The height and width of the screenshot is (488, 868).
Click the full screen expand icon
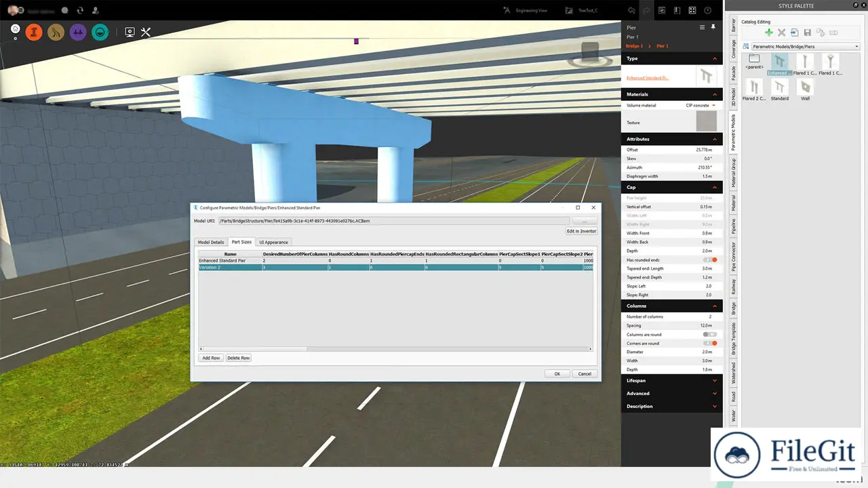click(x=692, y=10)
